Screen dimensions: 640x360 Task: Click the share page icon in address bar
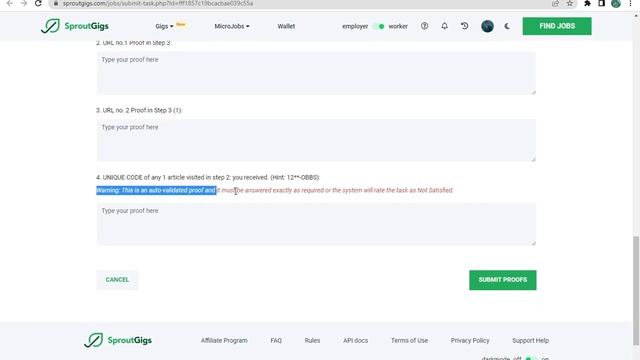[x=556, y=3]
